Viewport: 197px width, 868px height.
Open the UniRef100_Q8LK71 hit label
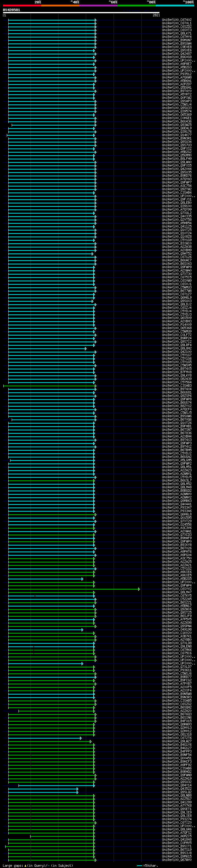coord(177,33)
